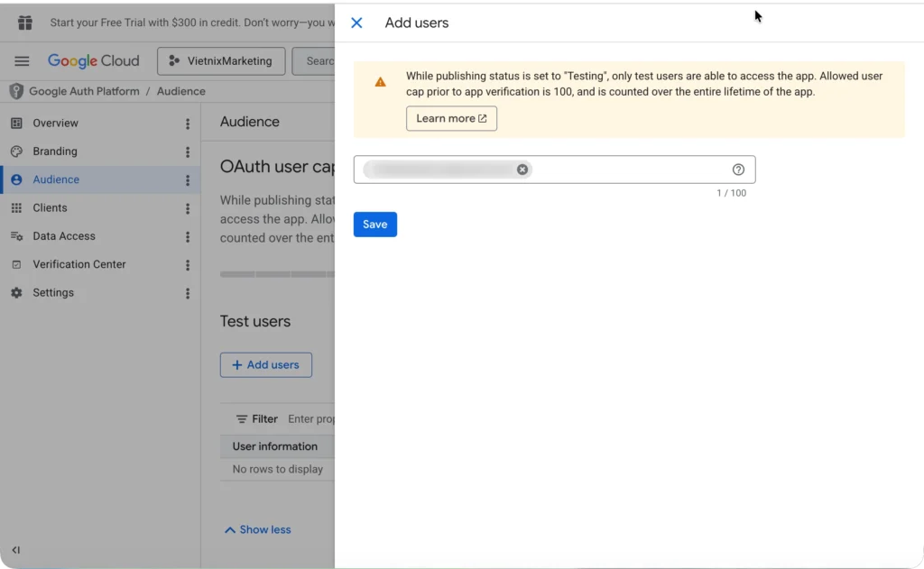Click the Google Auth Platform shield icon
This screenshot has width=924, height=569.
(x=15, y=90)
